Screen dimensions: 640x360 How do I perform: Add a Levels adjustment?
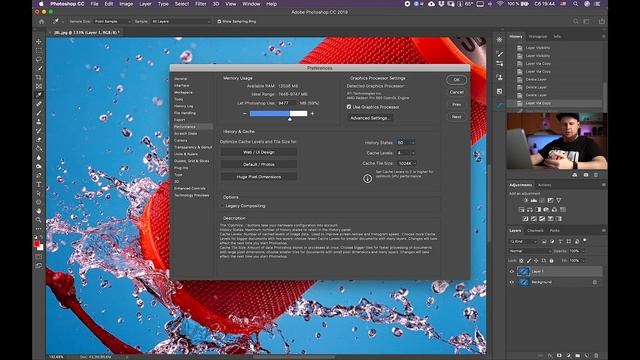(x=533, y=200)
